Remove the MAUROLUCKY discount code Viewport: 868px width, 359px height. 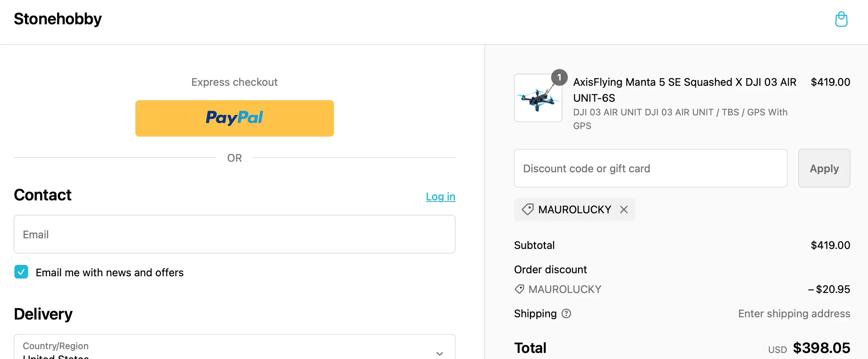(x=624, y=209)
